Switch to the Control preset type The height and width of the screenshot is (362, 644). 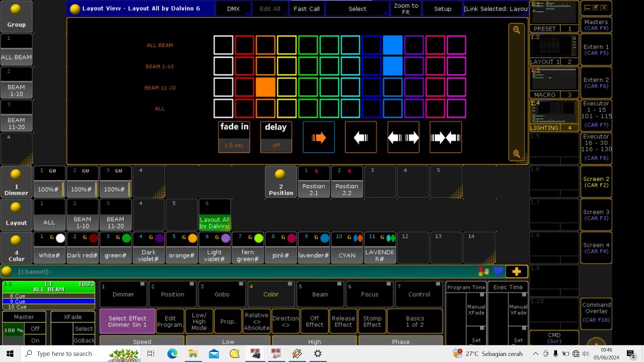click(x=419, y=294)
